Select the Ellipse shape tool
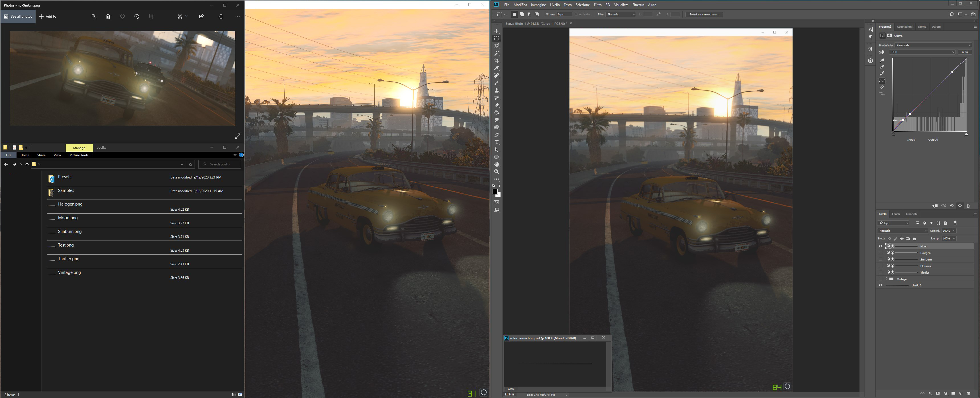980x398 pixels. pyautogui.click(x=497, y=157)
